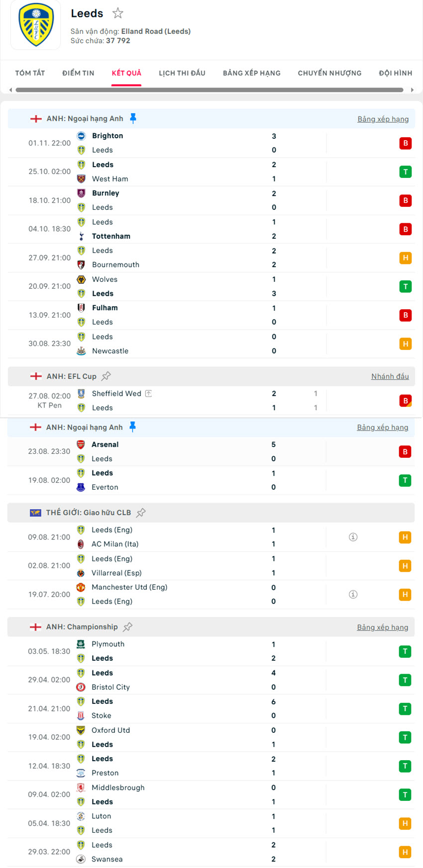
Task: Switch to the LỊCH THI ĐẤU tab
Action: coord(181,73)
